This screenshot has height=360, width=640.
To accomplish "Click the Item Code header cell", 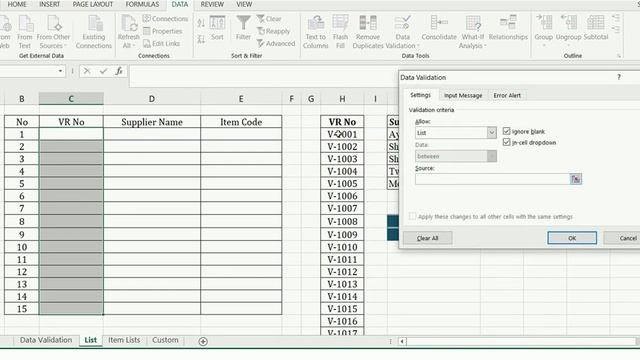I will tap(241, 122).
